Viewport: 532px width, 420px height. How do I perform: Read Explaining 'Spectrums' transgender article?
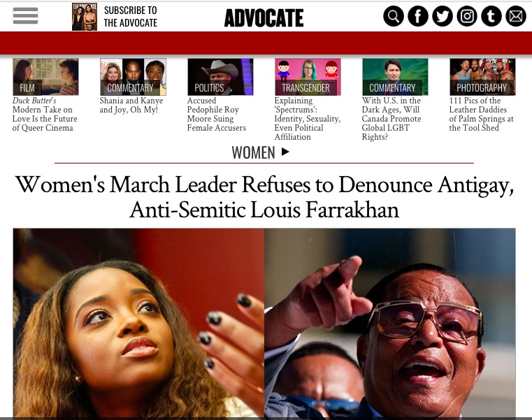308,119
